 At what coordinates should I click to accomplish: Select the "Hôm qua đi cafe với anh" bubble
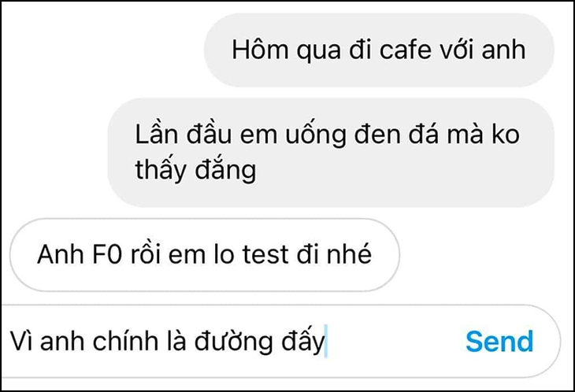click(379, 50)
